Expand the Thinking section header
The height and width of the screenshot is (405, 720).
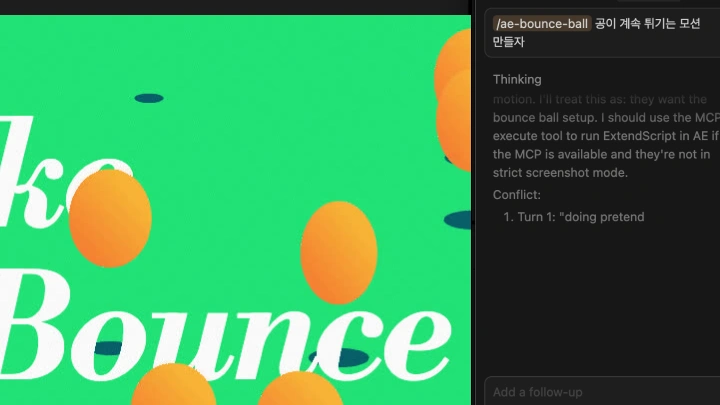517,79
